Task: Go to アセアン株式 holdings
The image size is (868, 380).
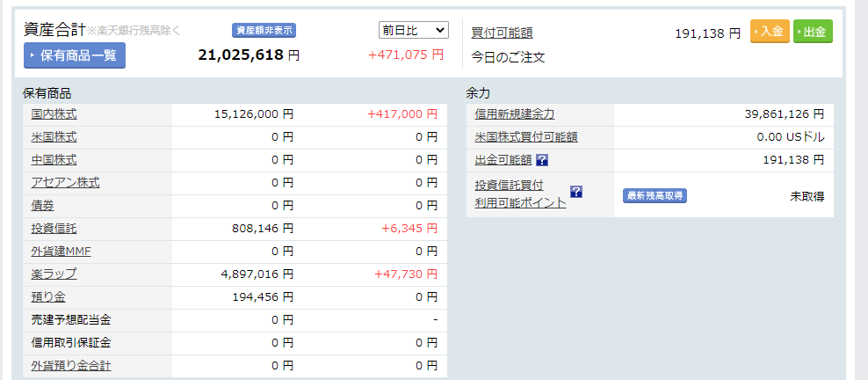Action: tap(65, 182)
